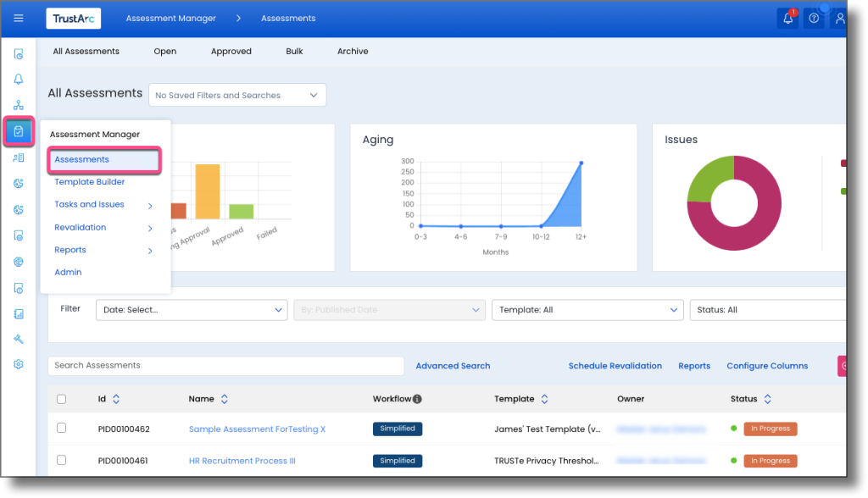Click the sidebar bell icon
868x498 pixels.
(19, 79)
